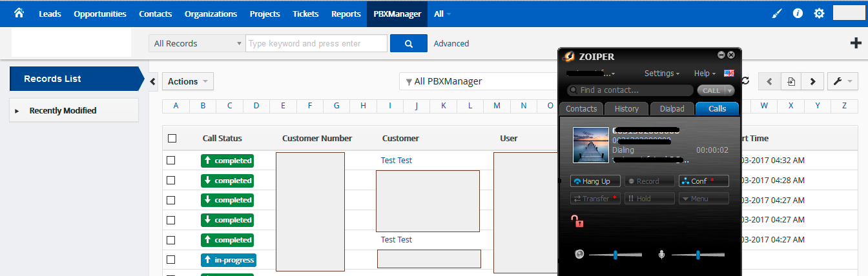Filter records by letter A

(x=176, y=106)
